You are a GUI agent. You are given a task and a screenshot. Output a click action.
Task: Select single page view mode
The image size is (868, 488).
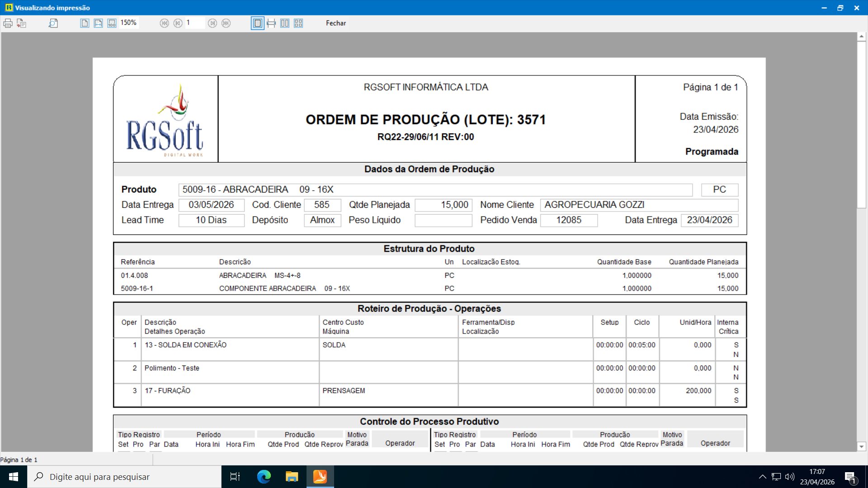pos(258,23)
